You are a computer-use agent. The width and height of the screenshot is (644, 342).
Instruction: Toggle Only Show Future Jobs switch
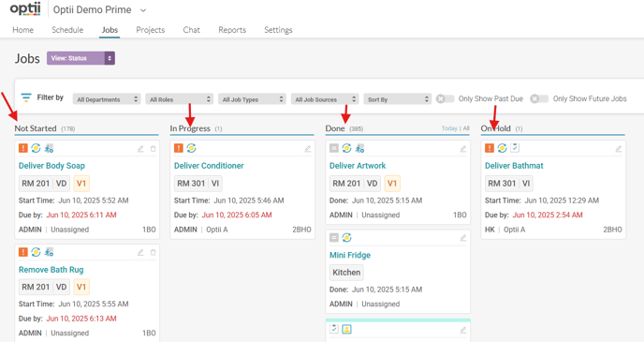[x=539, y=98]
